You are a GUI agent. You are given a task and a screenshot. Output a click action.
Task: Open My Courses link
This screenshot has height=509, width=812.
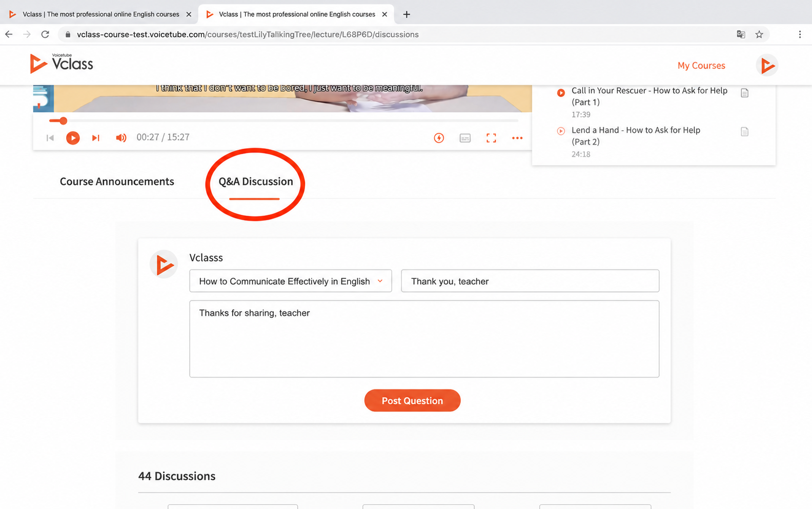(701, 66)
